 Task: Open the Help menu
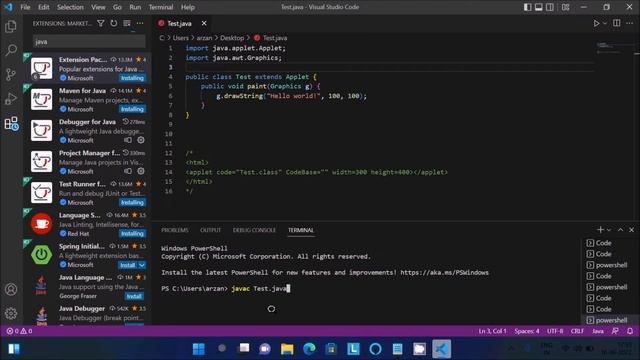point(188,7)
